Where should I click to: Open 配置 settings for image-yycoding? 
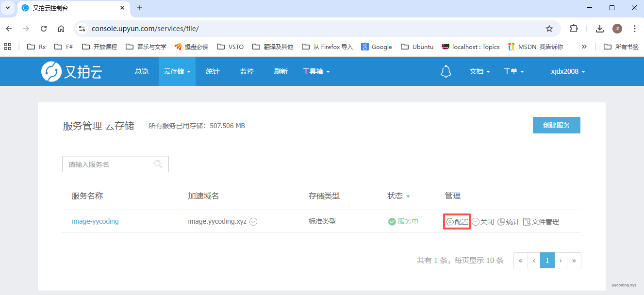(457, 222)
